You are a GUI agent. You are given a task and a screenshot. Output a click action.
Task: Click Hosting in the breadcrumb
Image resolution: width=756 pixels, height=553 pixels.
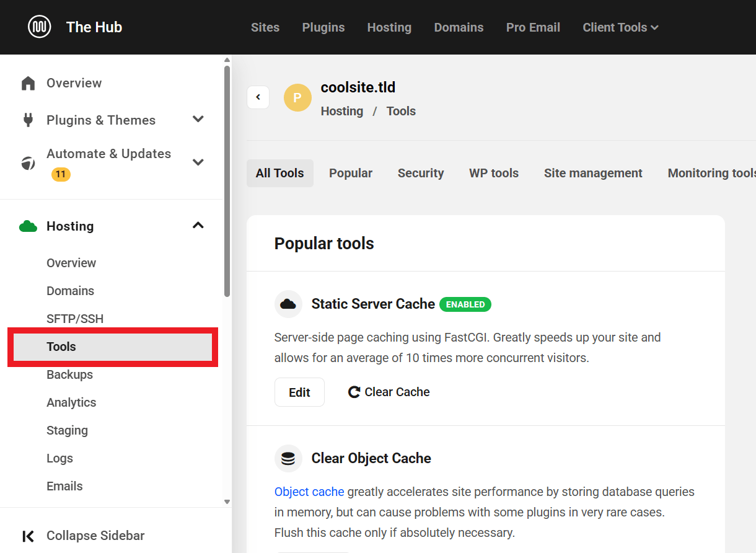(342, 111)
